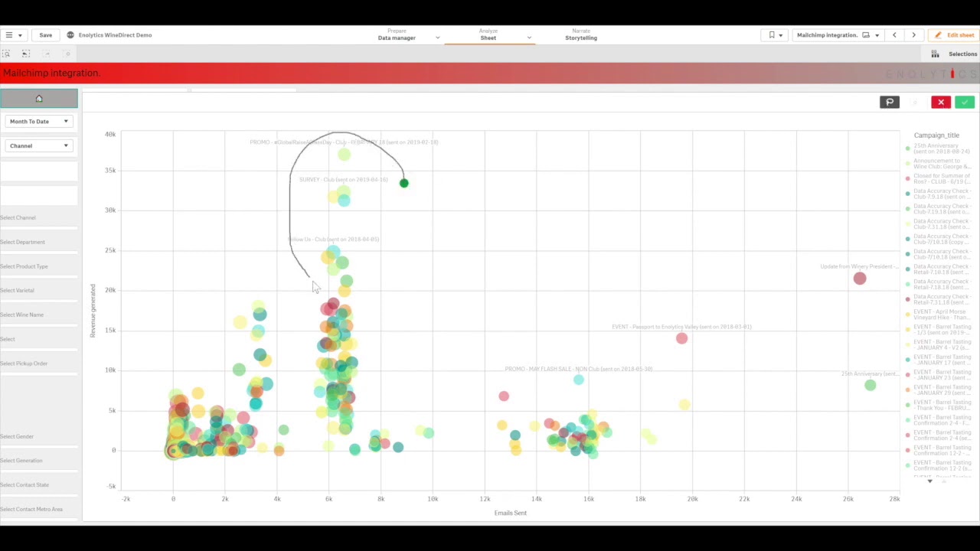980x551 pixels.
Task: Step forward in selections
Action: [47, 54]
